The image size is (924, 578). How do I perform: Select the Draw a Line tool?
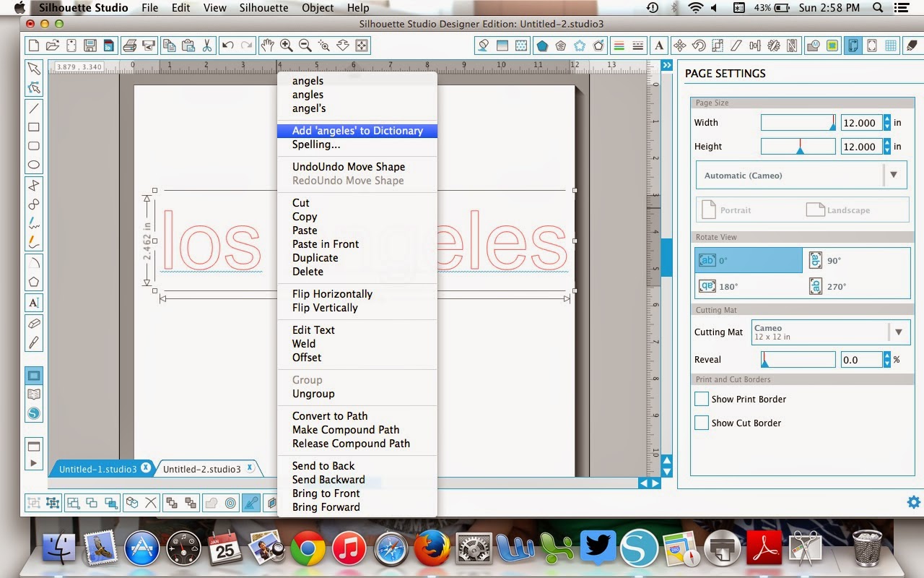coord(33,108)
